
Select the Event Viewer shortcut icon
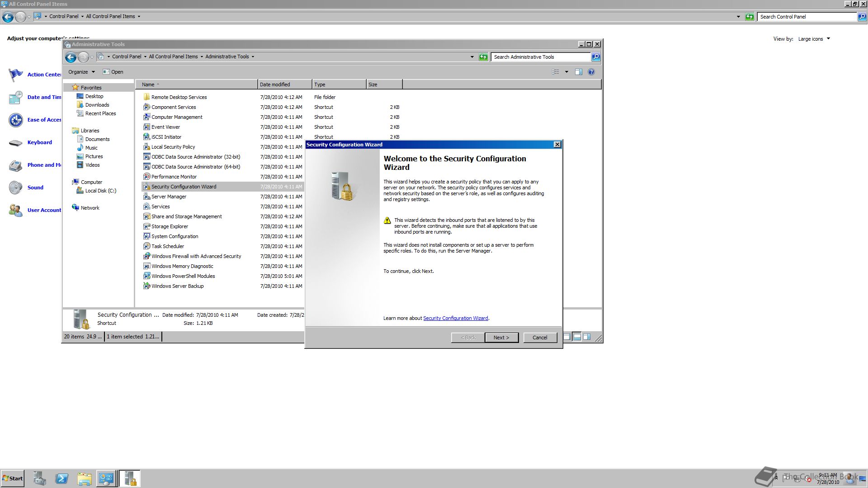pos(146,127)
